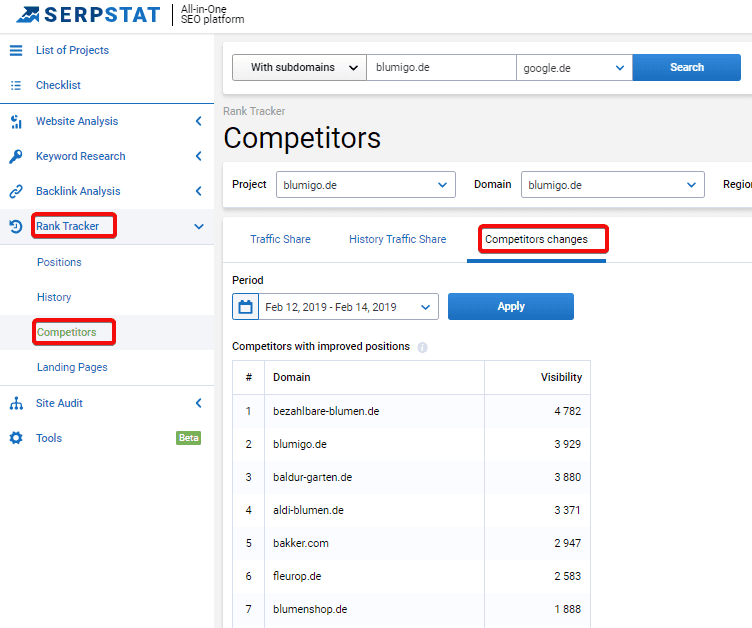Click the List of Projects hamburger icon

point(16,50)
